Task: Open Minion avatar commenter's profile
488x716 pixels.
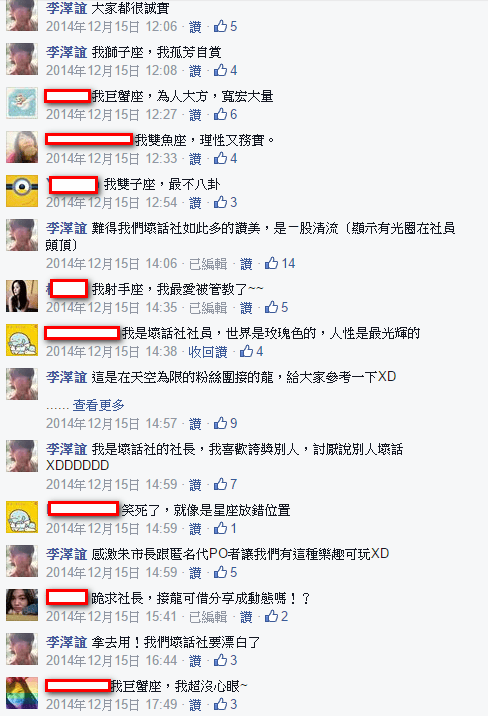Action: [22, 191]
